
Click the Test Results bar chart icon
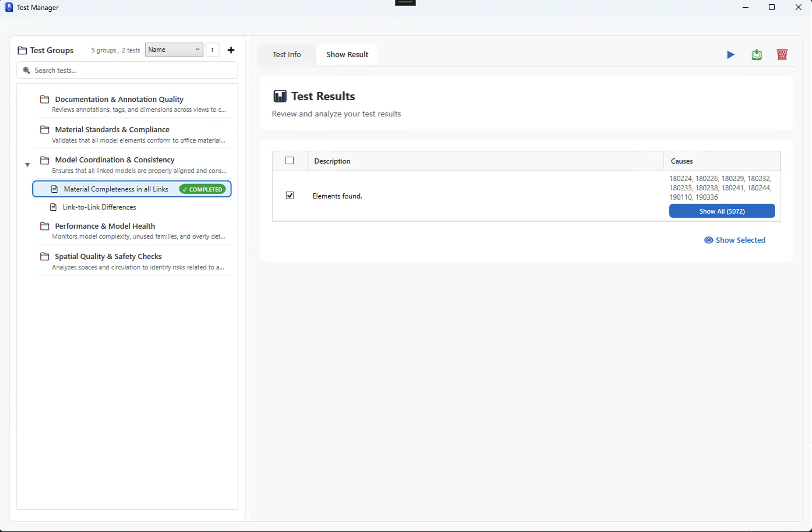point(280,96)
